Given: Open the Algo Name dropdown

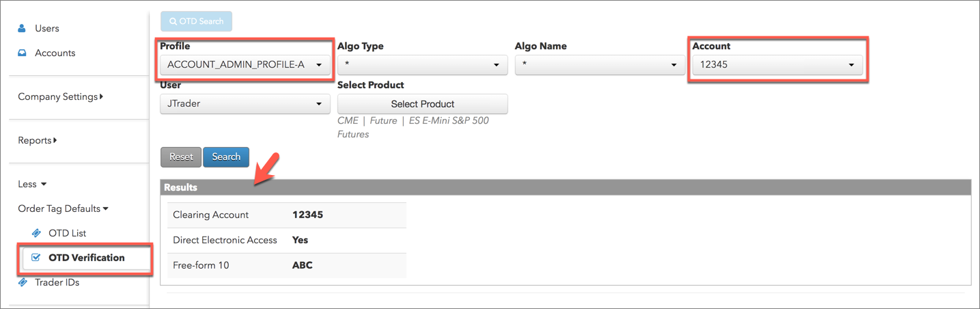Looking at the screenshot, I should pyautogui.click(x=600, y=65).
